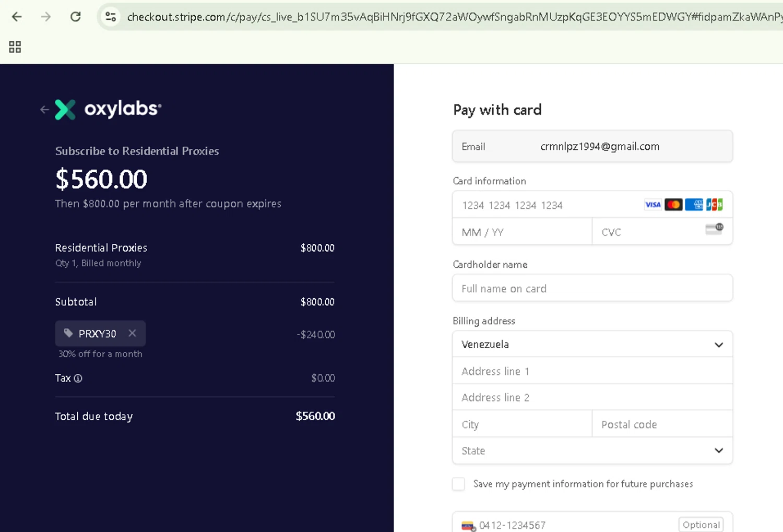This screenshot has width=783, height=532.
Task: Click the 'Pay with card' heading
Action: click(497, 110)
